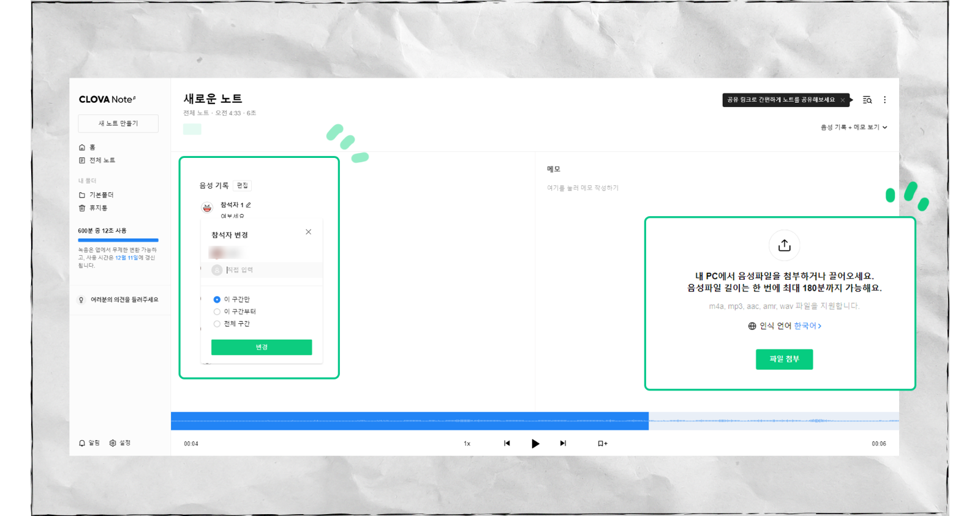Viewport: 980px width, 516px height.
Task: Click the 메모 input area
Action: tap(582, 188)
